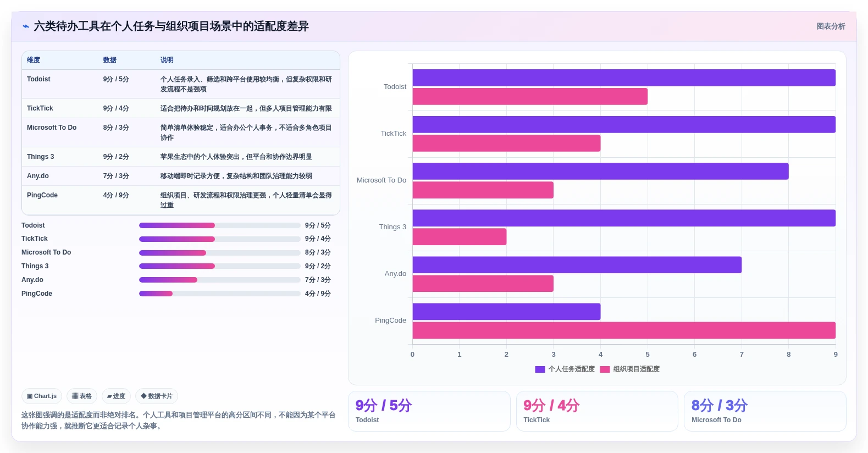868x453 pixels.
Task: Toggle 组织项目适配度 legend pink swatch
Action: [x=605, y=369]
